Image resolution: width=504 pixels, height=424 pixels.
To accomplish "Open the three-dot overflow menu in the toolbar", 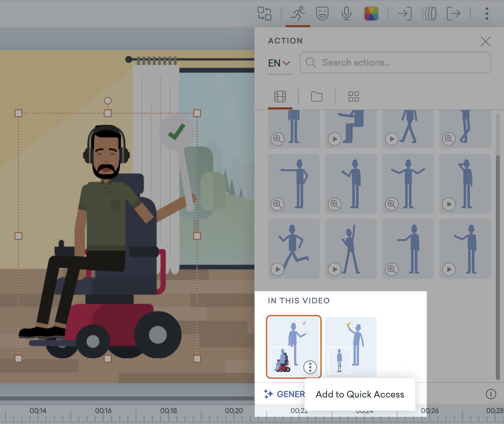I will tap(487, 14).
